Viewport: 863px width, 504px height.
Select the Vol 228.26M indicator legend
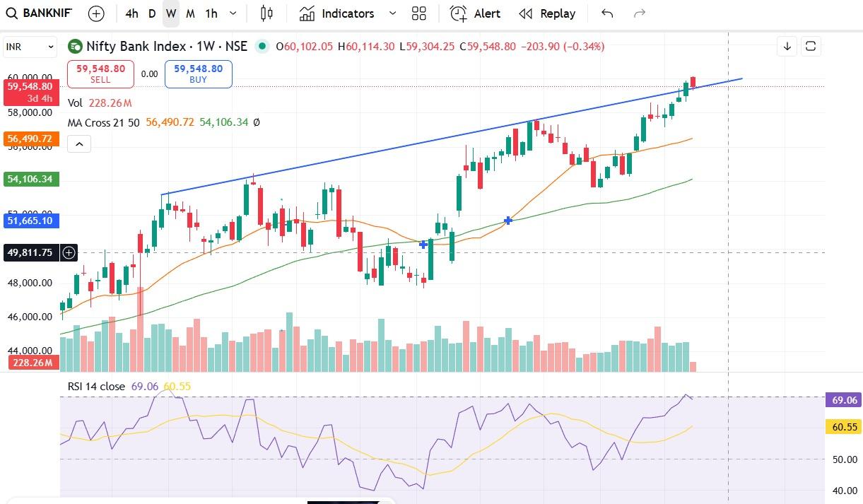click(x=100, y=103)
